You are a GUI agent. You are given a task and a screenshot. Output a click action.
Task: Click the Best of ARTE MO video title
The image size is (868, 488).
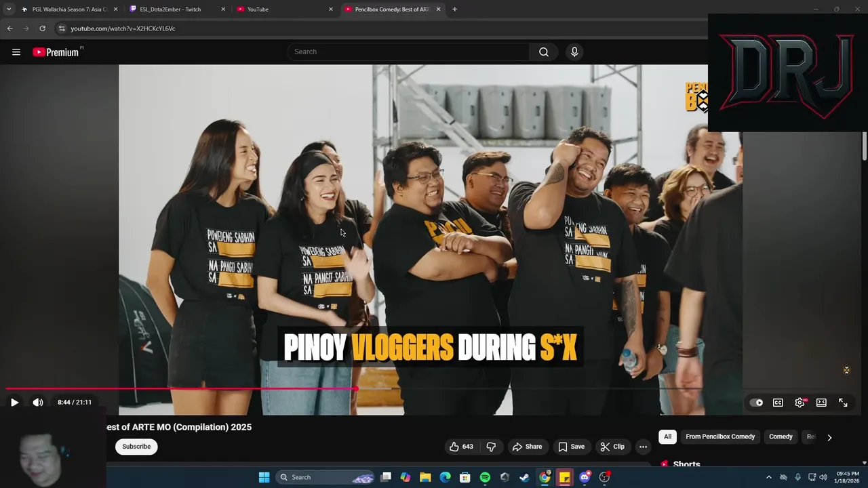pyautogui.click(x=179, y=427)
